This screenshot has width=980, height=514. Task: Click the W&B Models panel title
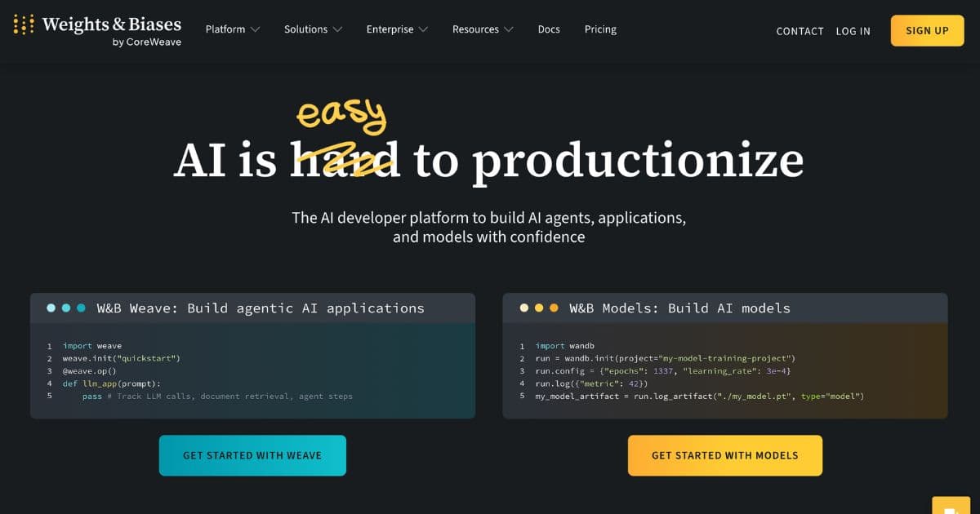click(x=679, y=308)
